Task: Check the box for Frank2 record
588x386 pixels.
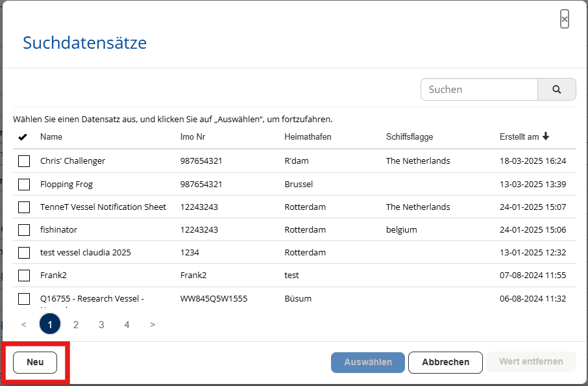Action: click(x=24, y=276)
